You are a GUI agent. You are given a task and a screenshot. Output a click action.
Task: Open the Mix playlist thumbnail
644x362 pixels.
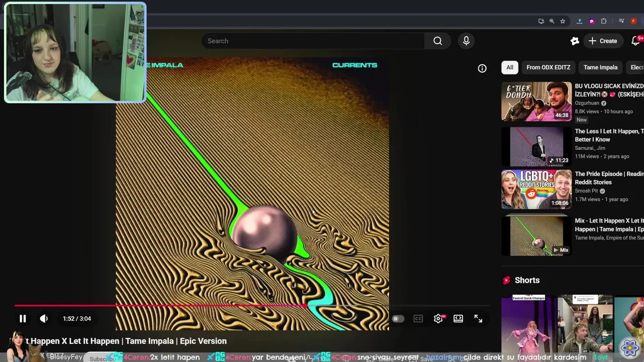tap(536, 235)
